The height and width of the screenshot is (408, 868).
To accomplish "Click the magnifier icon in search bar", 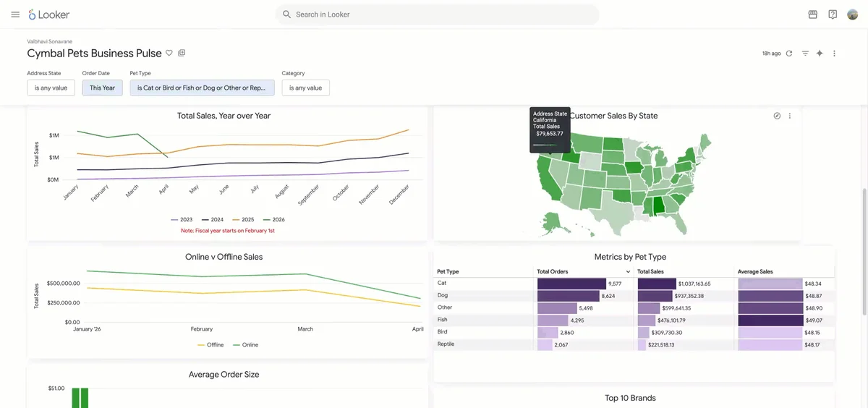I will [x=286, y=14].
